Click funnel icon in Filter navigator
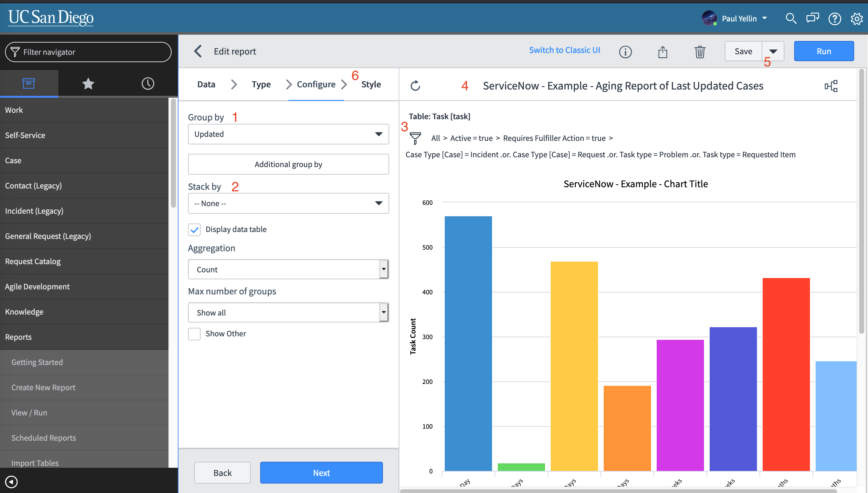868x493 pixels. 15,52
